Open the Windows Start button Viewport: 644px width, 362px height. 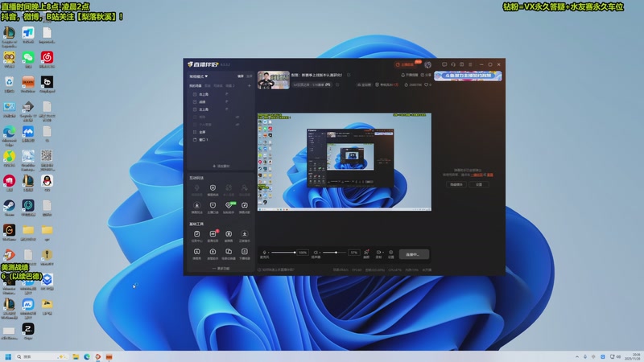click(x=8, y=356)
